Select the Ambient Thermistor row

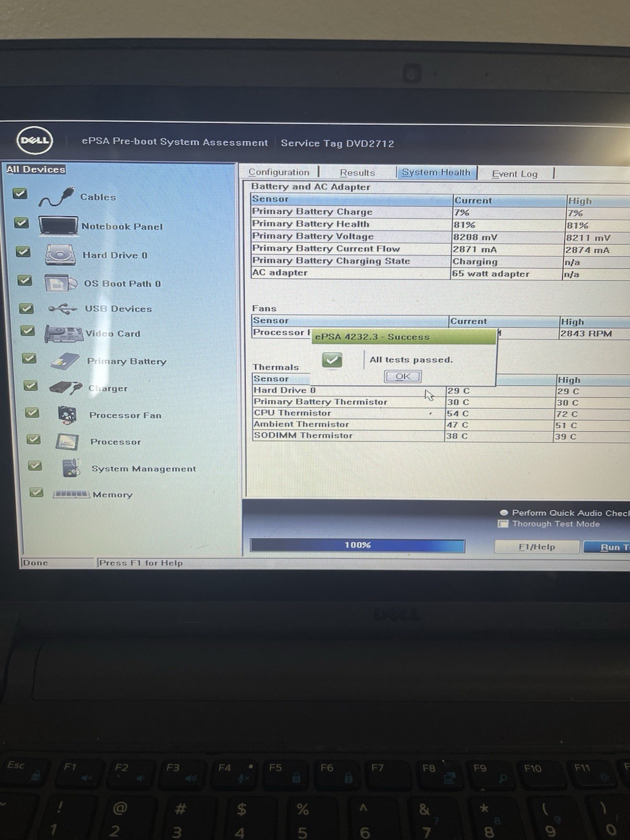pos(441,425)
